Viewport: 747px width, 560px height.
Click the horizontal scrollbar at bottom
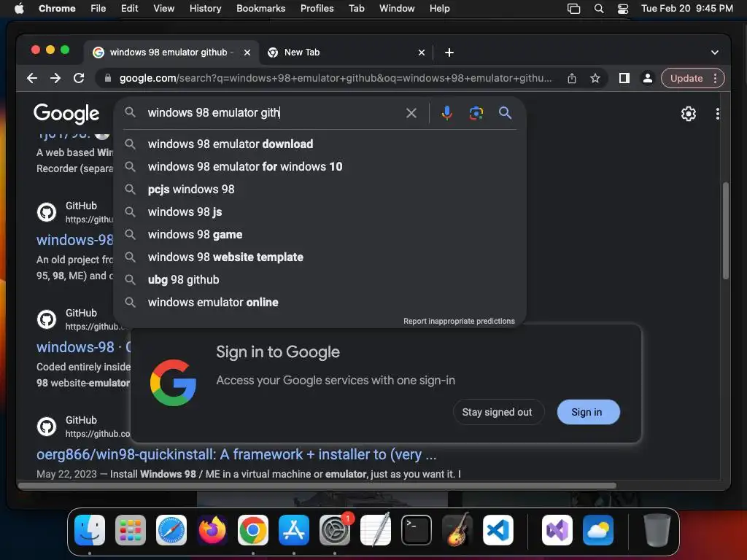[x=317, y=486]
